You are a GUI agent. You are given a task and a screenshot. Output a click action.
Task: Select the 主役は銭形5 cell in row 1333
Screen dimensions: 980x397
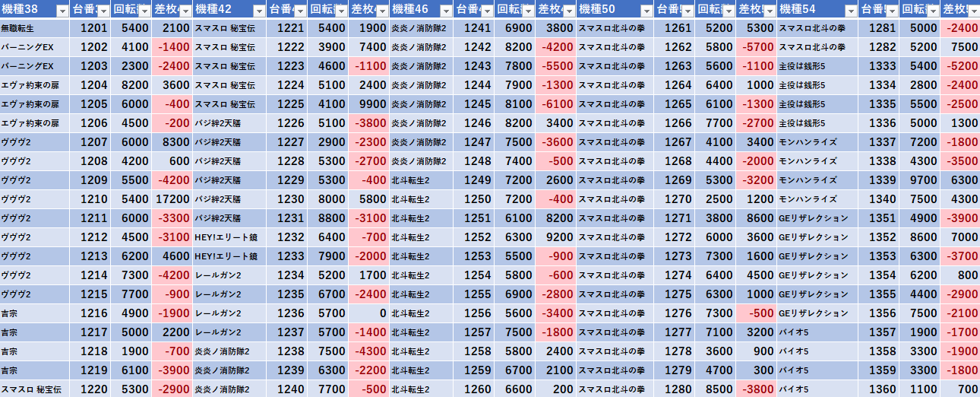817,66
